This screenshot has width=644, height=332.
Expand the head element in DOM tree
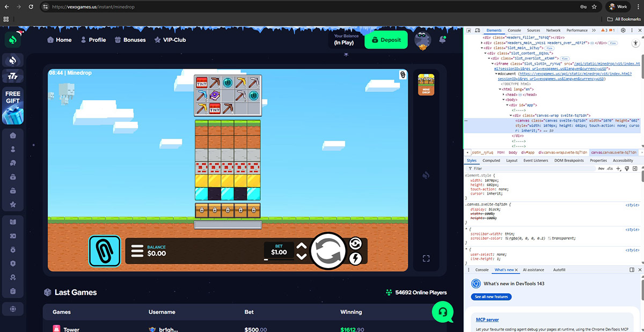(x=503, y=94)
